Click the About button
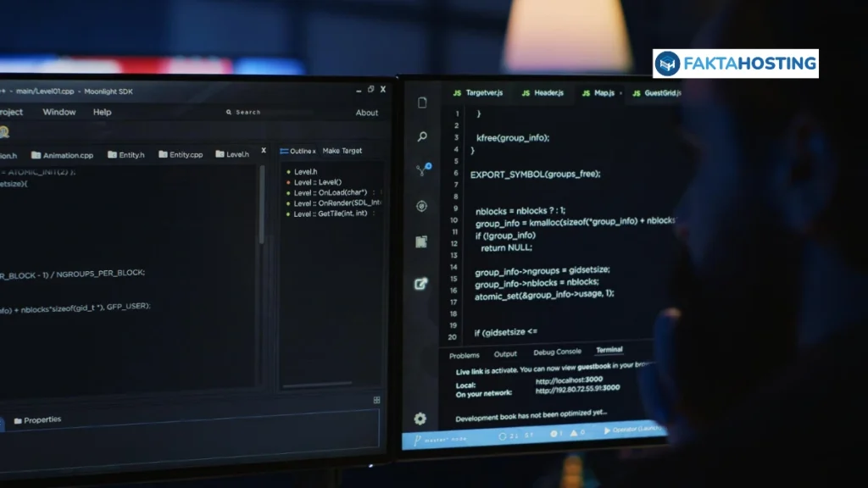Image resolution: width=868 pixels, height=488 pixels. click(366, 113)
